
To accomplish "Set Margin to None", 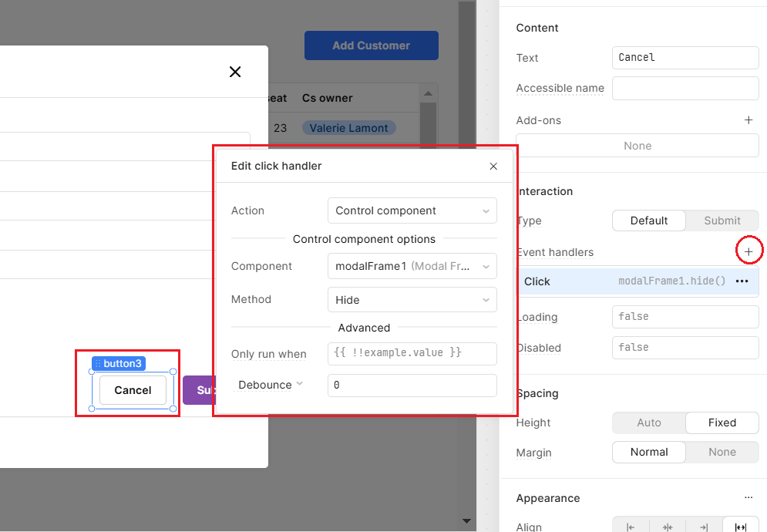I will pyautogui.click(x=722, y=453).
